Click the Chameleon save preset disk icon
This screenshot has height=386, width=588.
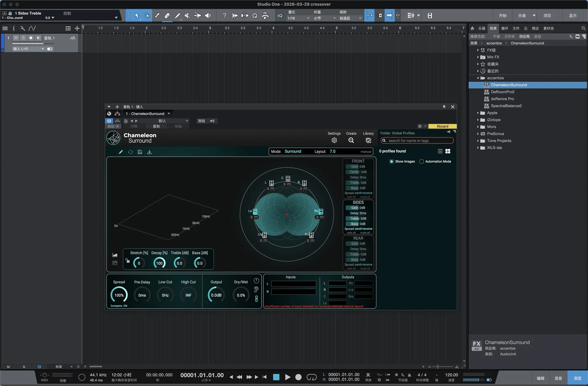click(x=140, y=152)
